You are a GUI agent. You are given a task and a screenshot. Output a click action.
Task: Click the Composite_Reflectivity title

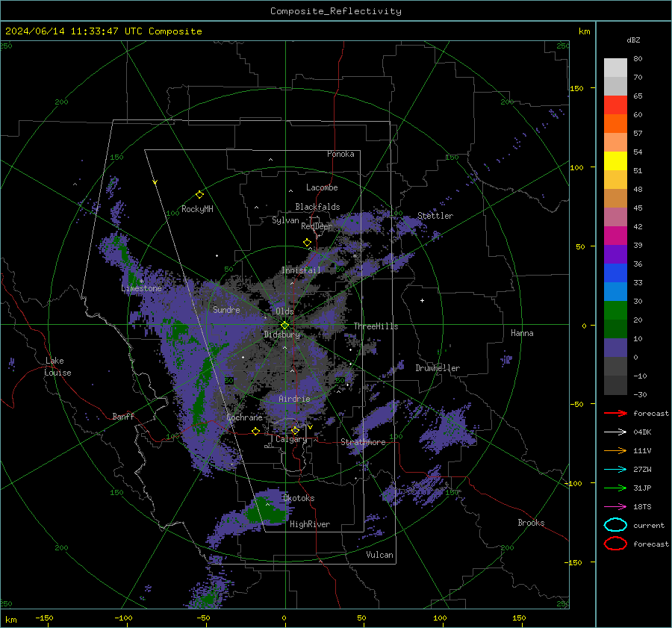336,11
